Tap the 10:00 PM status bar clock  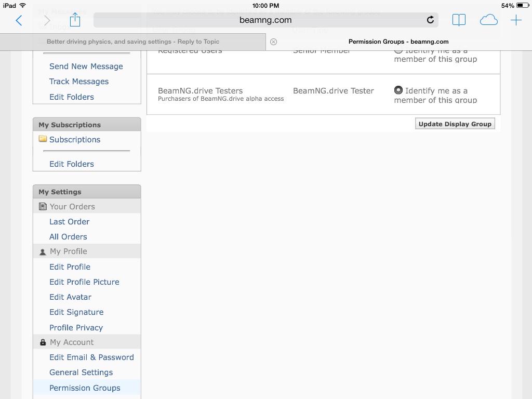[265, 6]
